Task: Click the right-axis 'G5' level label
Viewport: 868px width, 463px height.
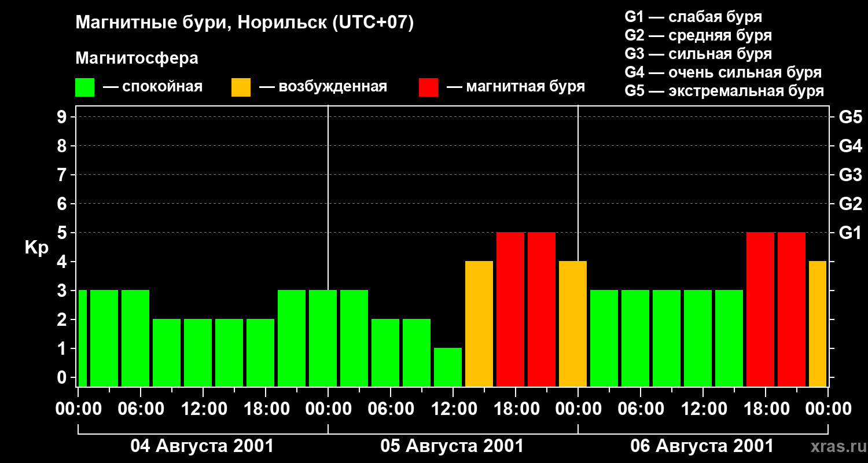Action: pos(850,117)
